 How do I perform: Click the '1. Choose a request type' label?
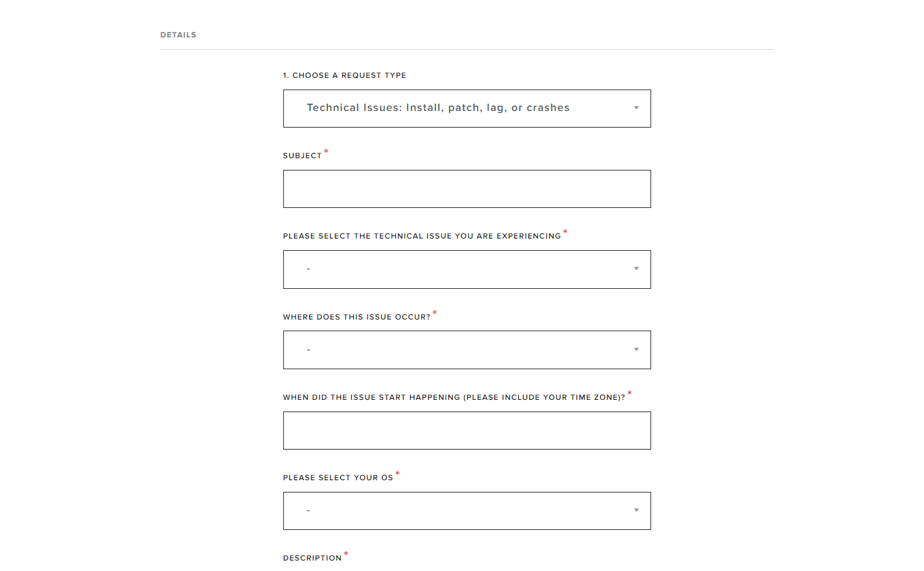[x=345, y=75]
